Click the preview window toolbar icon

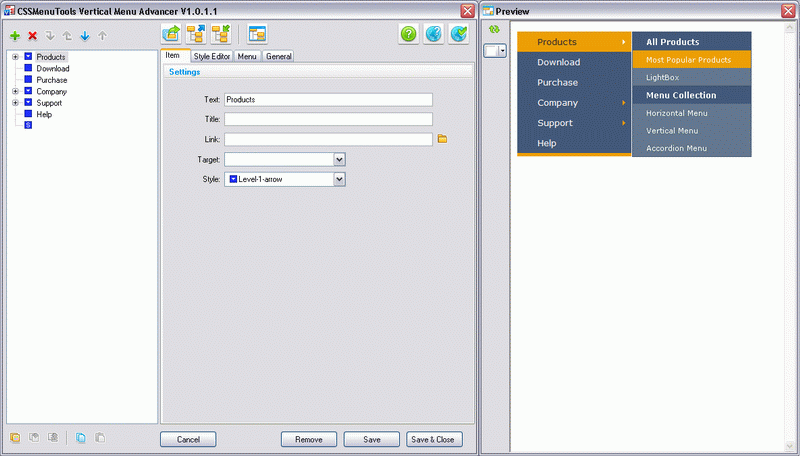click(258, 34)
